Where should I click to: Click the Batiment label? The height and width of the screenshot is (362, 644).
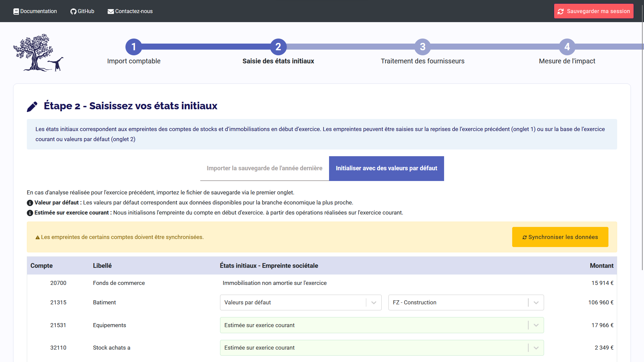(104, 302)
